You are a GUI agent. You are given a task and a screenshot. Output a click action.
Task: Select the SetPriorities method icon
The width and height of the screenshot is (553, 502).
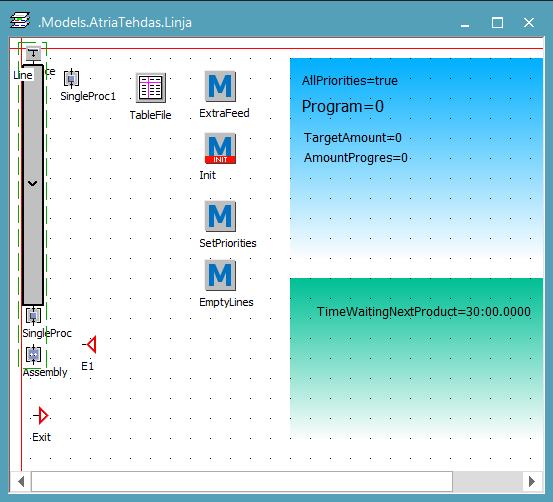pyautogui.click(x=220, y=216)
